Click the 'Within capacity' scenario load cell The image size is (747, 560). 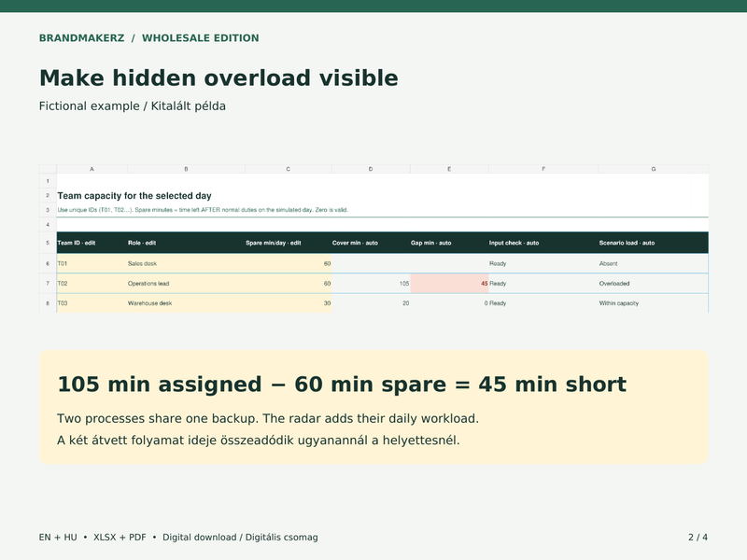click(654, 303)
